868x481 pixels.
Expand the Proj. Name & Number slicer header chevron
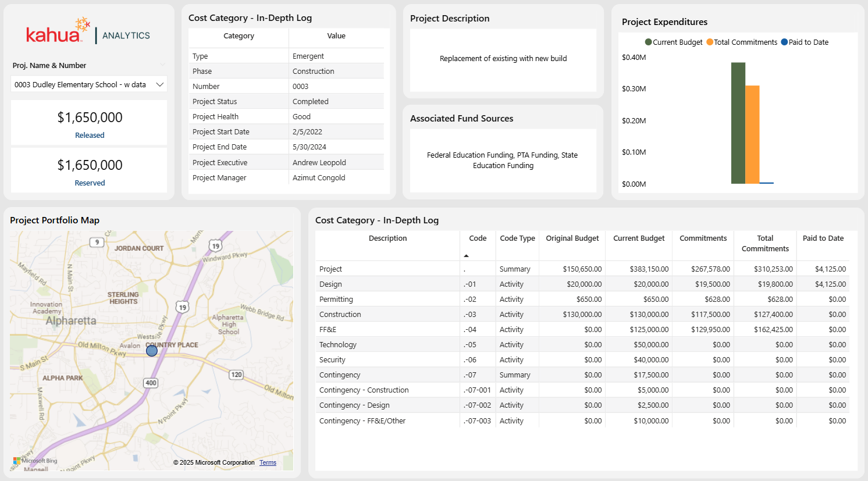pos(162,65)
